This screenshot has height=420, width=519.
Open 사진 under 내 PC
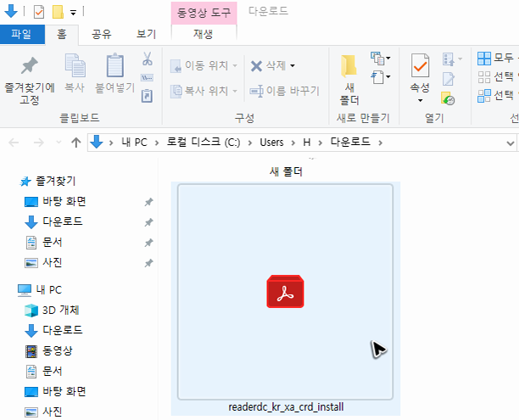click(x=44, y=412)
